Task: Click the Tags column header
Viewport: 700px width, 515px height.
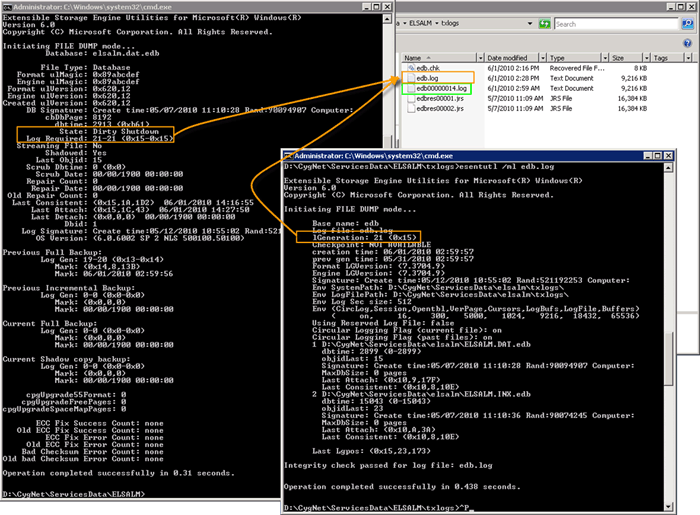Action: pyautogui.click(x=667, y=58)
